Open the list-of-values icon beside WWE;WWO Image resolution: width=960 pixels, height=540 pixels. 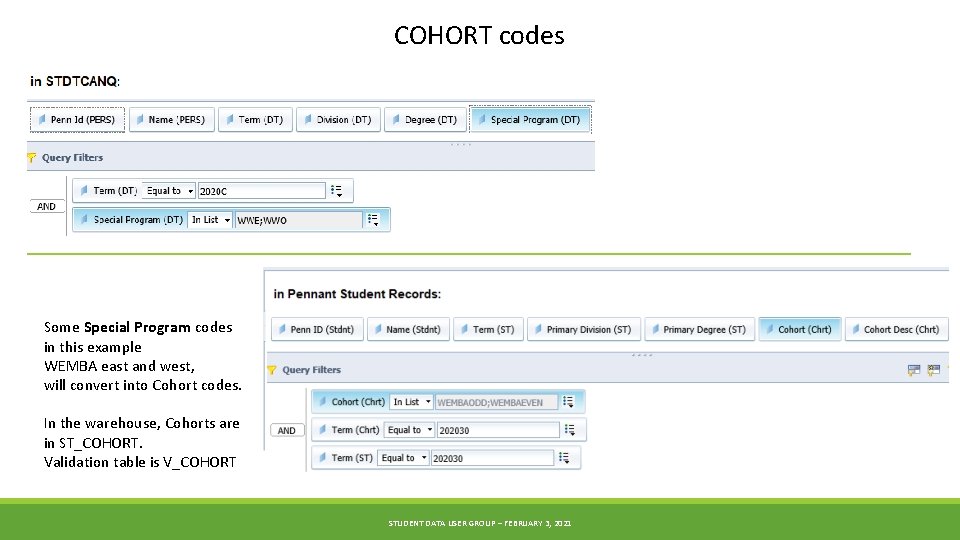pos(373,220)
